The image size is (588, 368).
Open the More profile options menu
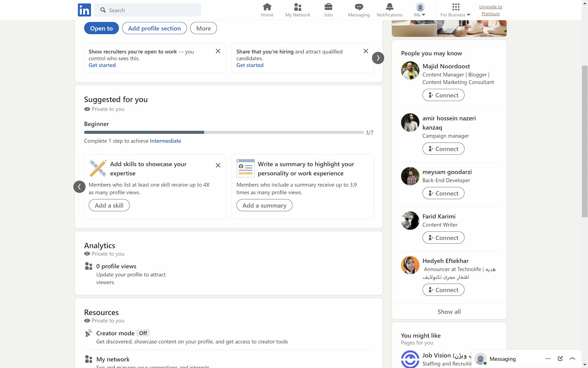click(x=203, y=28)
